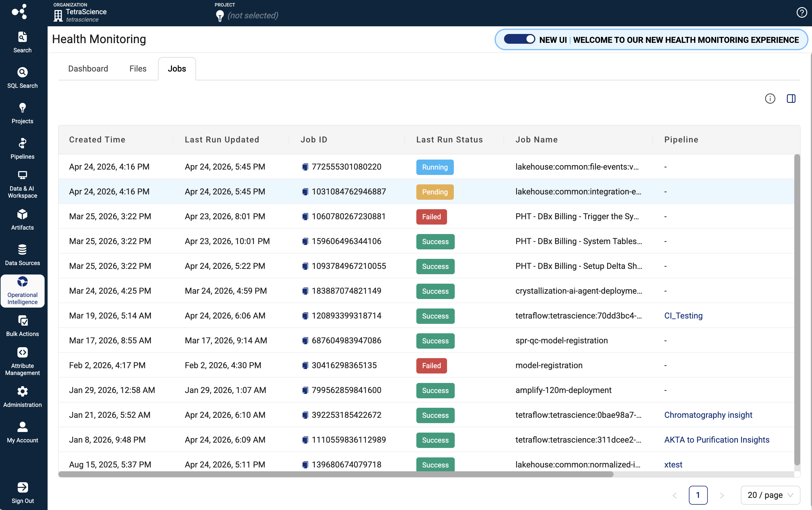Disable the NEW UI toggle
Image resolution: width=812 pixels, height=510 pixels.
[519, 40]
